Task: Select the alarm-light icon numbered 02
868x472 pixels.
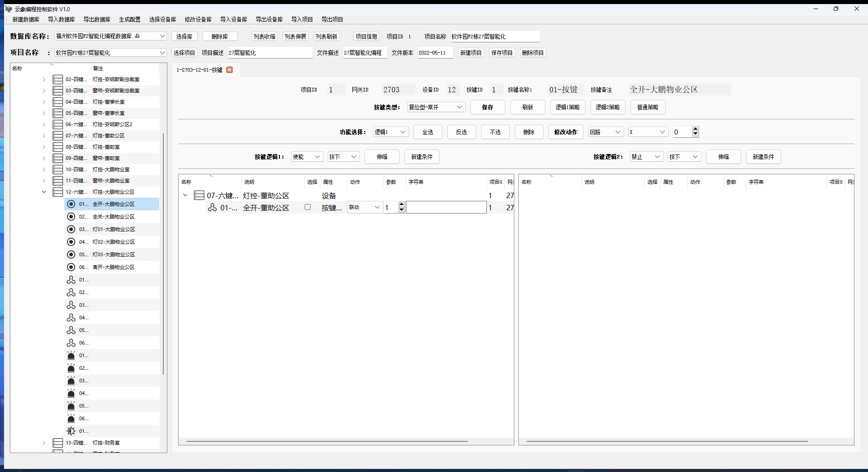Action: tap(71, 368)
